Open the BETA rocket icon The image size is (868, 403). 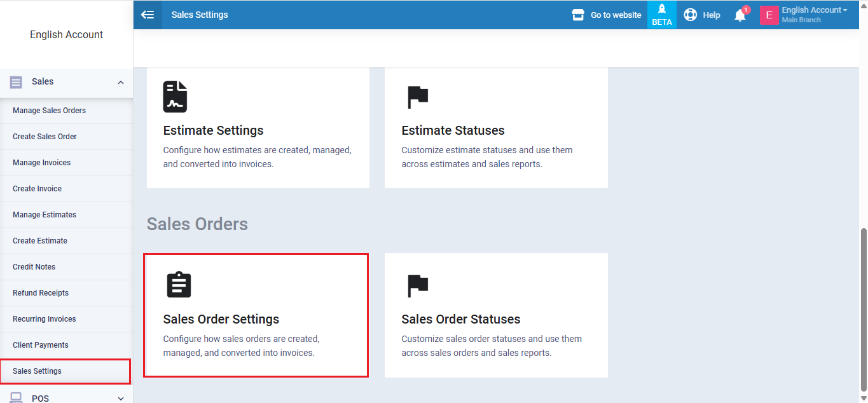click(x=661, y=10)
